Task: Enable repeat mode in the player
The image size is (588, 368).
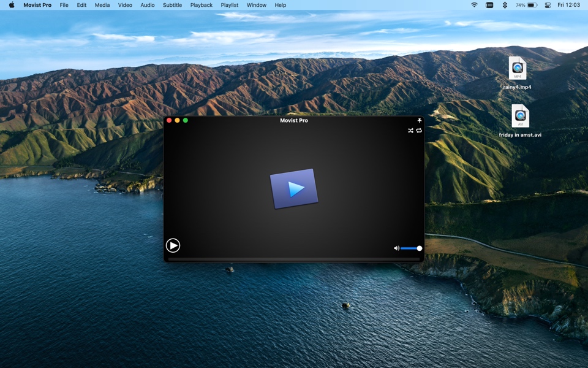Action: (419, 131)
